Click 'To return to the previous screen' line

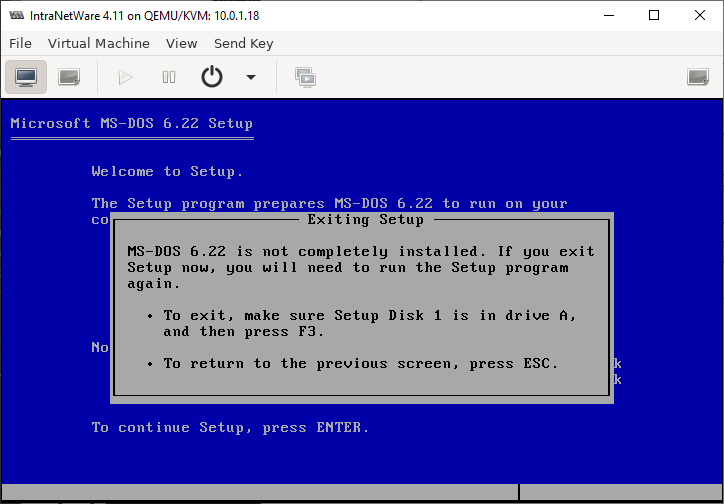[361, 364]
